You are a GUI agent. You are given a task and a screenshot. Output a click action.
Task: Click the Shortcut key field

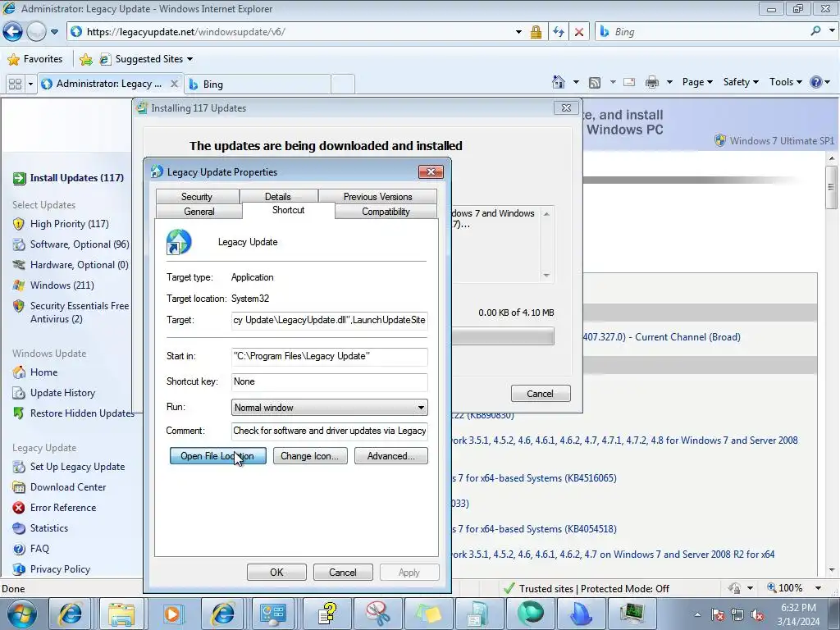(330, 382)
